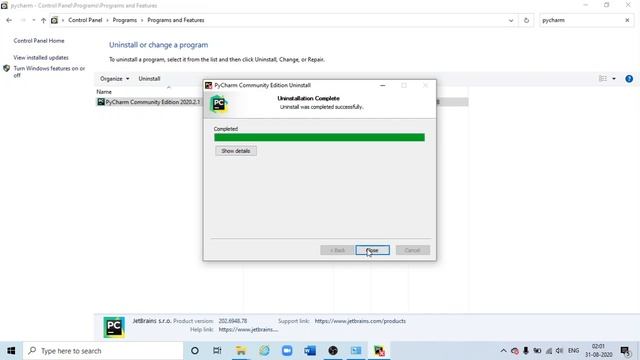
Task: Click the PyCharm logo in the dialog header
Action: pyautogui.click(x=218, y=104)
